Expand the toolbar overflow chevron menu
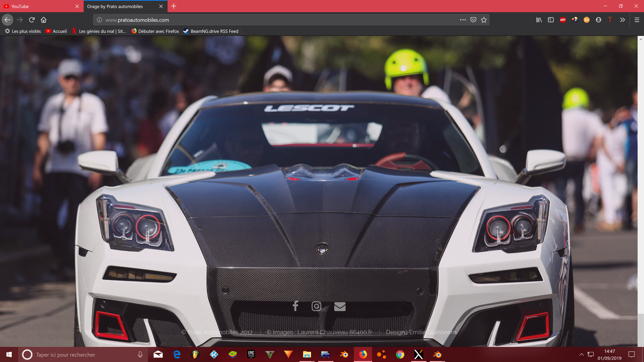 623,20
